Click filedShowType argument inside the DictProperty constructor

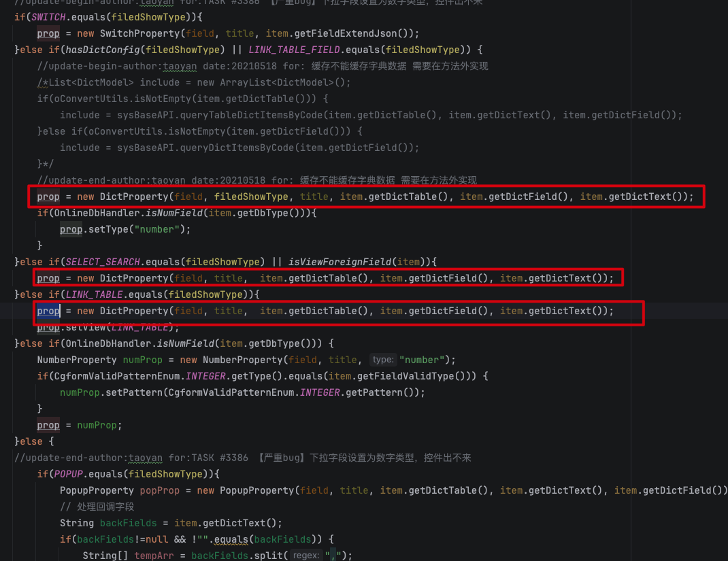point(251,197)
